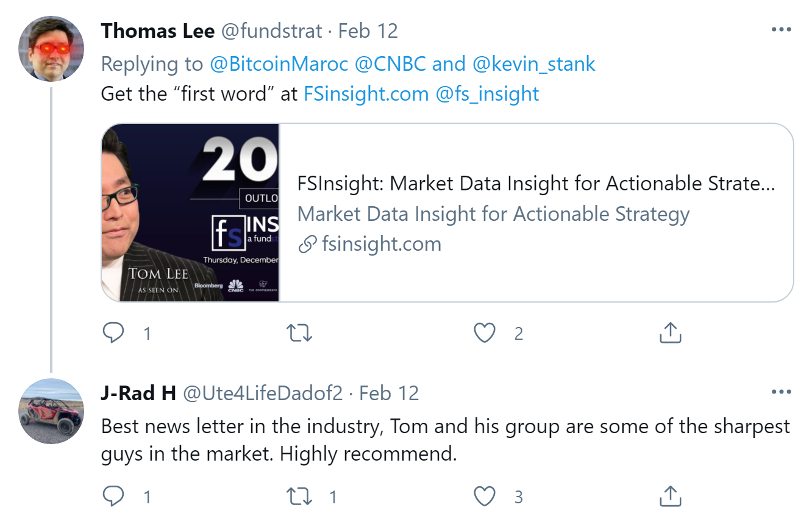Image resolution: width=812 pixels, height=521 pixels.
Task: Click the @BitcoinMaroc mention
Action: pyautogui.click(x=279, y=63)
